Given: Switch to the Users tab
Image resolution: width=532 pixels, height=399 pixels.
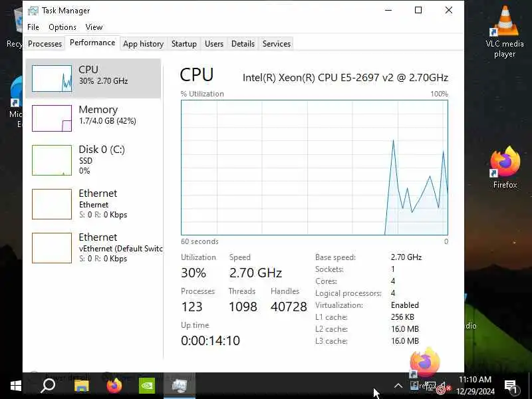Looking at the screenshot, I should (x=214, y=44).
